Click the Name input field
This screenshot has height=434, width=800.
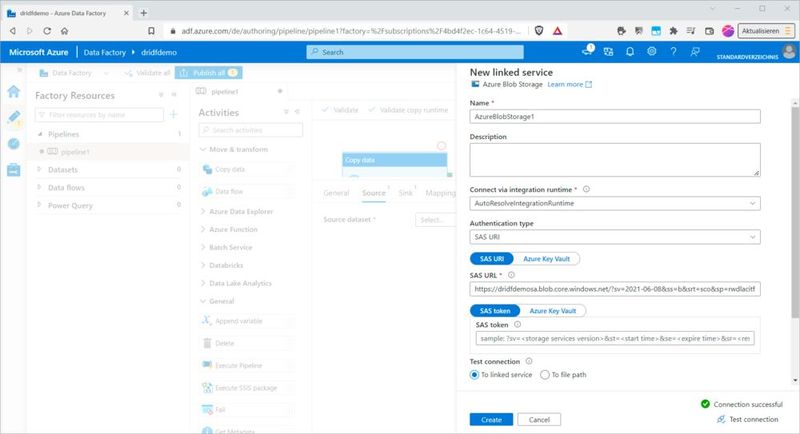615,116
